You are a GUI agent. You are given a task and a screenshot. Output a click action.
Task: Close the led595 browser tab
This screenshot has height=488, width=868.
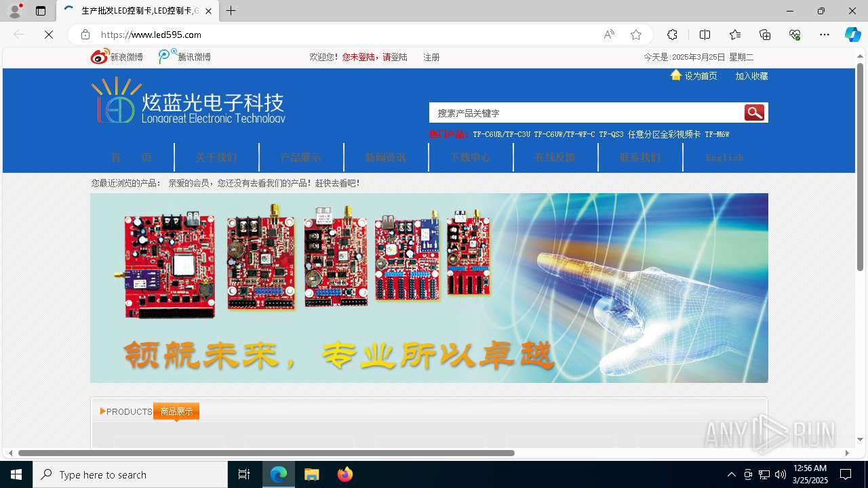tap(208, 11)
